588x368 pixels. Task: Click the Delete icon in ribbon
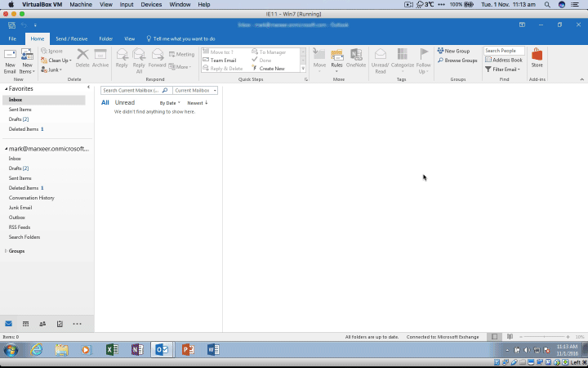(x=82, y=58)
